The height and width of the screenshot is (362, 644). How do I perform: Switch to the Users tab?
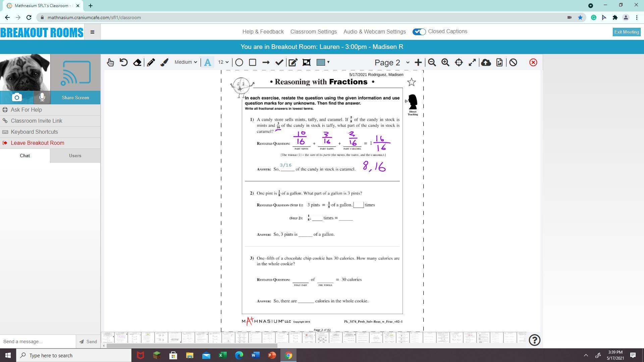75,156
